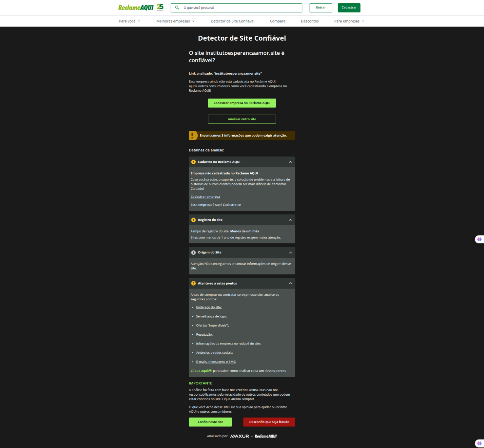Collapse the Registro do site section
The width and height of the screenshot is (484, 448).
[290, 220]
